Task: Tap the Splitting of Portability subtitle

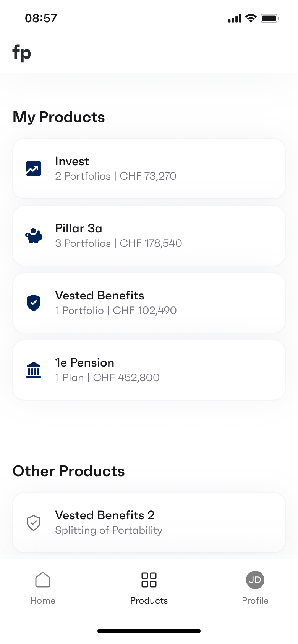Action: click(x=109, y=530)
